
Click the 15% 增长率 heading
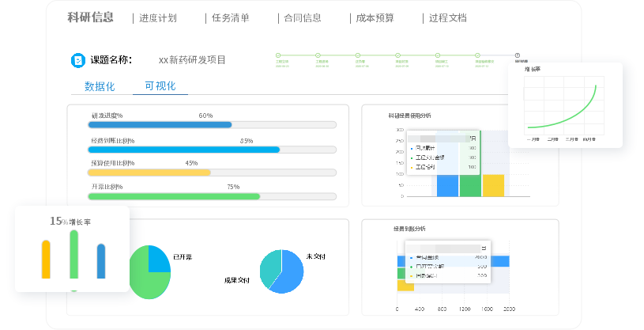pyautogui.click(x=70, y=222)
